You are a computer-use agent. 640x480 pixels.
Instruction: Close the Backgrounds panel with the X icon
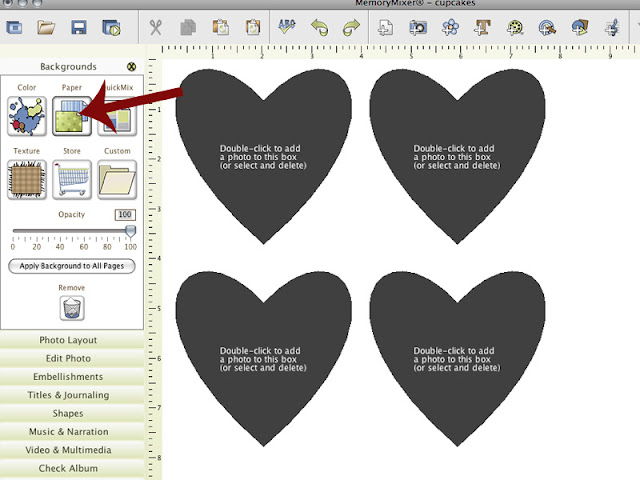click(x=131, y=67)
